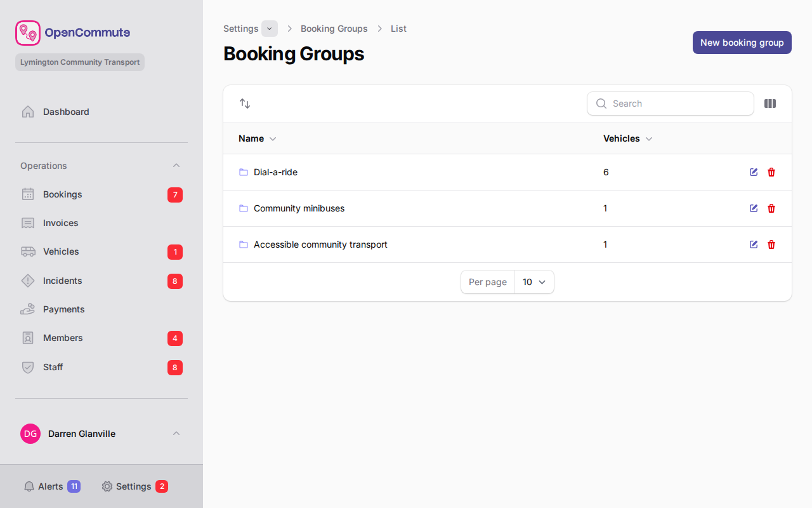Image resolution: width=812 pixels, height=508 pixels.
Task: Click the table sort arrows icon
Action: point(245,104)
